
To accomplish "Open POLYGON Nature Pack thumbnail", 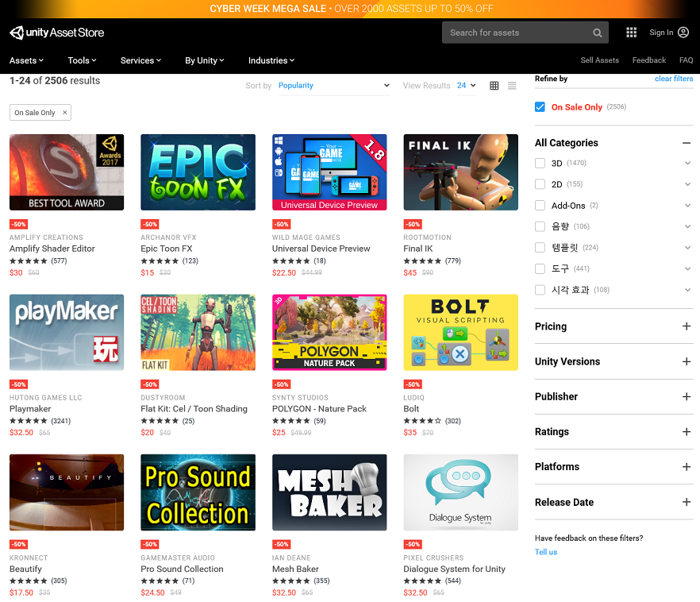I will 329,332.
